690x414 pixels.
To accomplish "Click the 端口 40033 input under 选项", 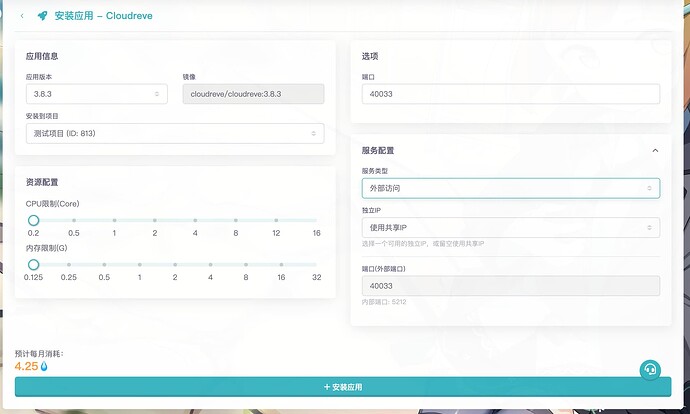I will pos(511,94).
